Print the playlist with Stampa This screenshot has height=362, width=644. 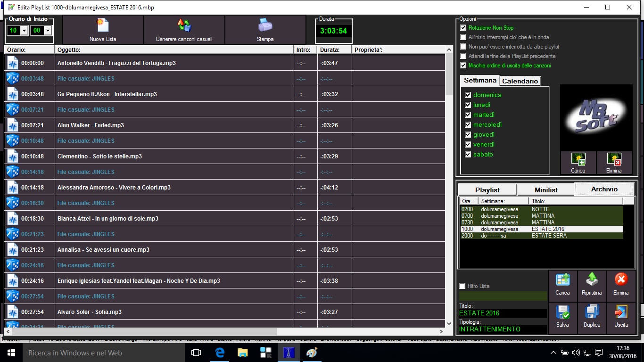pos(265,26)
